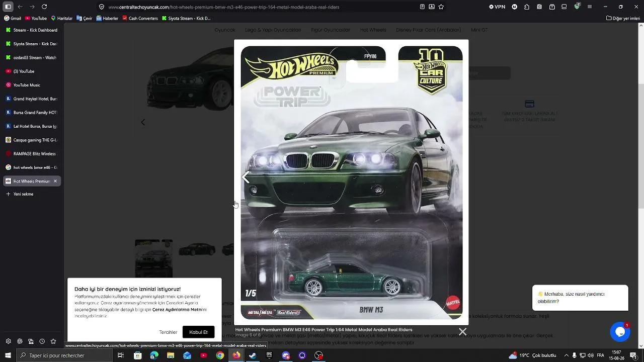Open YouTube app icon on taskbar

(203, 355)
